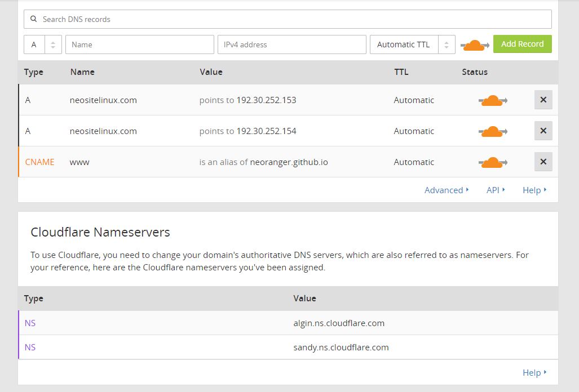
Task: Click the algin.ns.cloudflare.com nameserver value
Action: point(339,323)
